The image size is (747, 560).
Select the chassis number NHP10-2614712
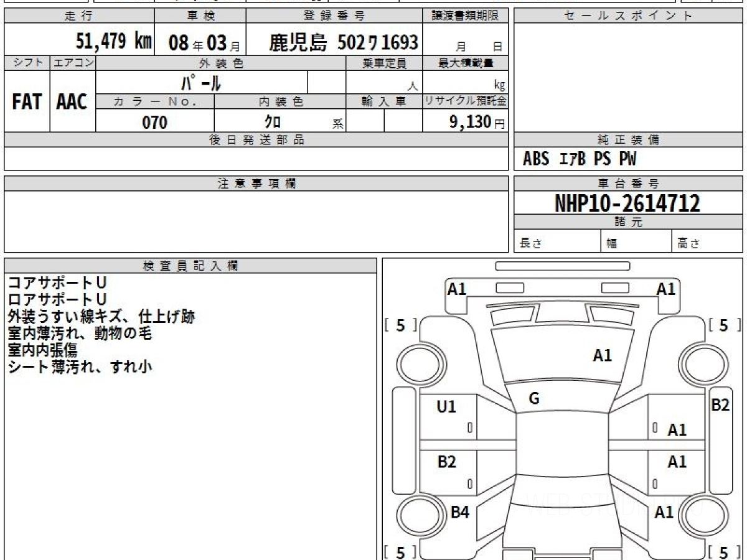tap(627, 203)
